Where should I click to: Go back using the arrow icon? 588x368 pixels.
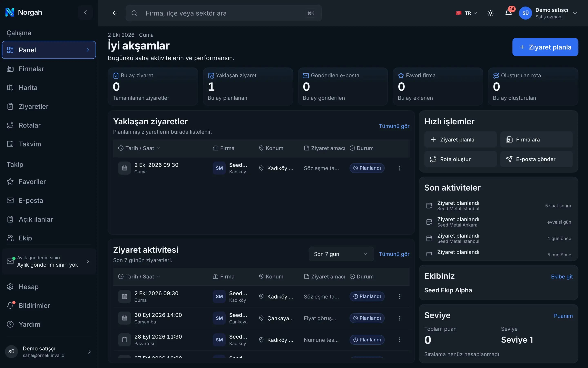pos(115,13)
